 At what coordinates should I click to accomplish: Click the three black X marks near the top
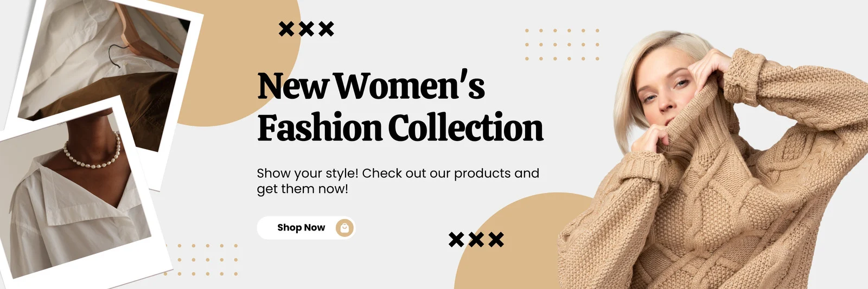307,29
